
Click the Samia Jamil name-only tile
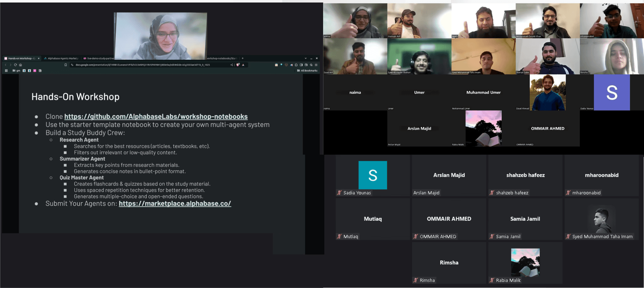pos(525,219)
